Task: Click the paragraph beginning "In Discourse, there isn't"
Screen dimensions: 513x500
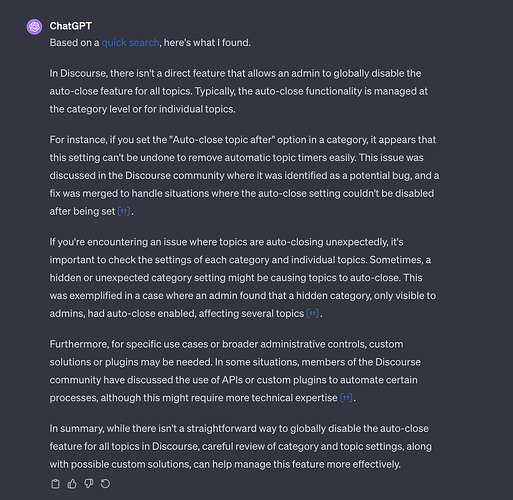Action: [x=239, y=91]
